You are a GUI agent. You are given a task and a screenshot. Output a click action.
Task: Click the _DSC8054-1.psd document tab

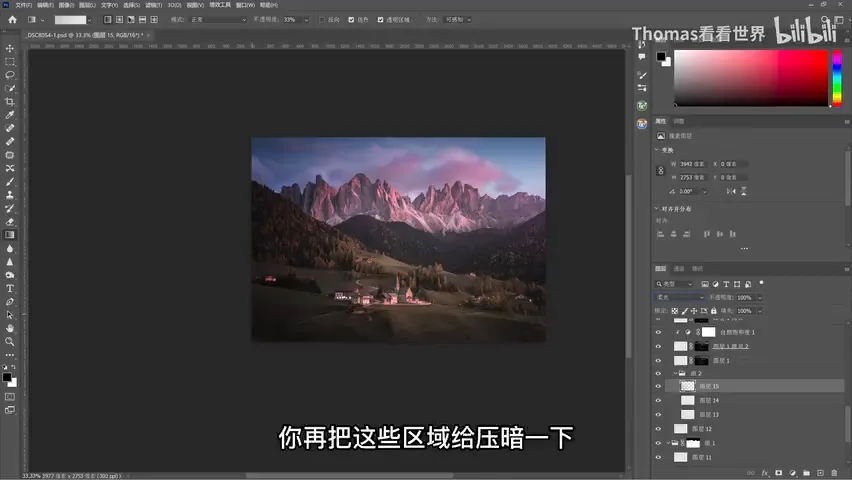[x=85, y=35]
